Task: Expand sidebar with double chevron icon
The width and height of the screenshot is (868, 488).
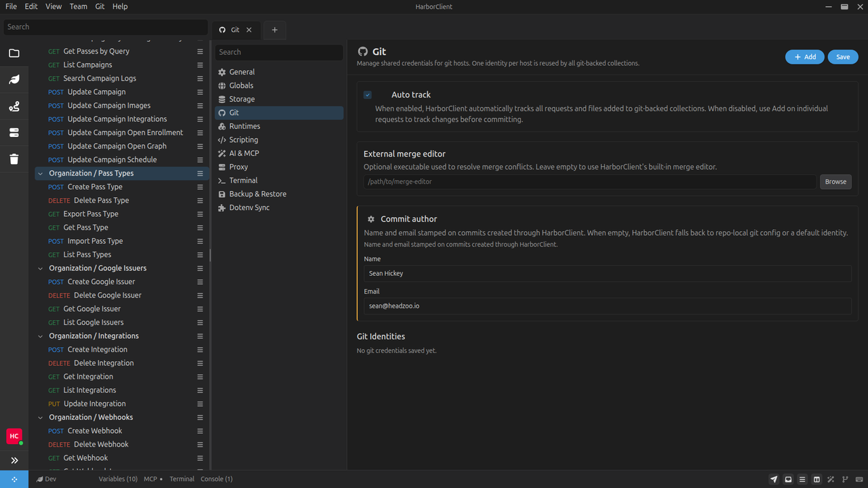Action: coord(14,460)
